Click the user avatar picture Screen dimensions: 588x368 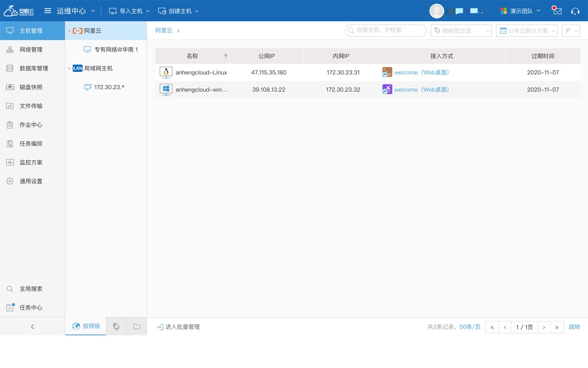[437, 11]
